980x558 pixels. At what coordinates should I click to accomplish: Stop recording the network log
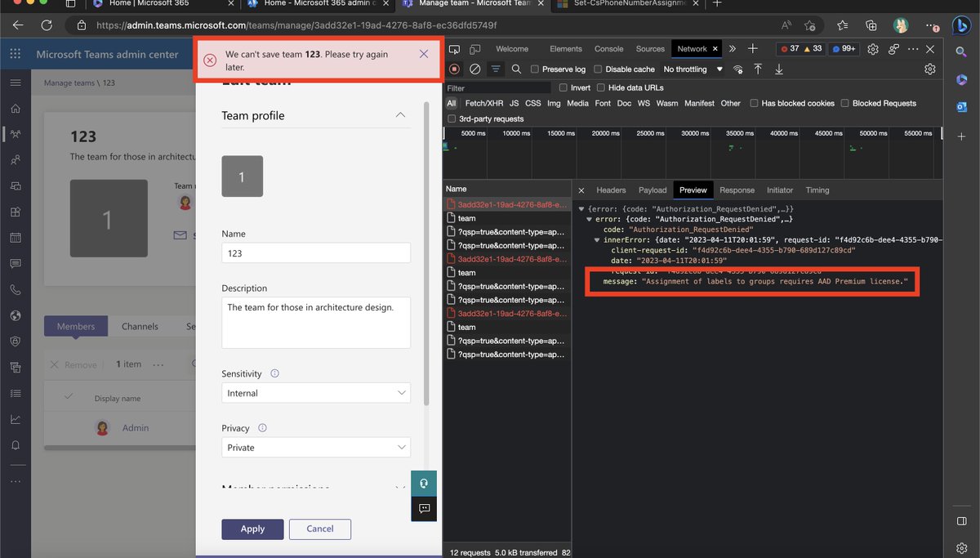[x=454, y=69]
